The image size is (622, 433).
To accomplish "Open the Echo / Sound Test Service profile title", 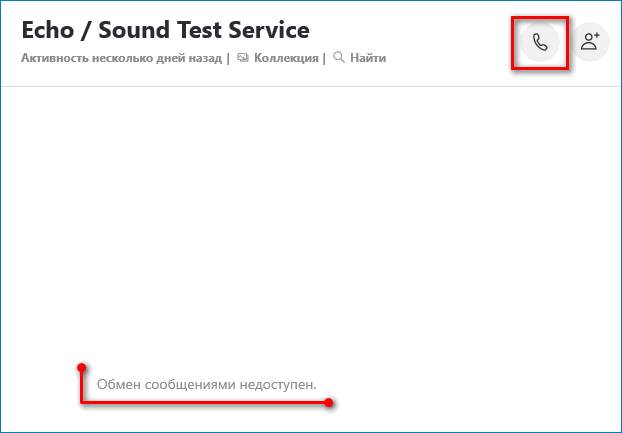I will pos(165,30).
